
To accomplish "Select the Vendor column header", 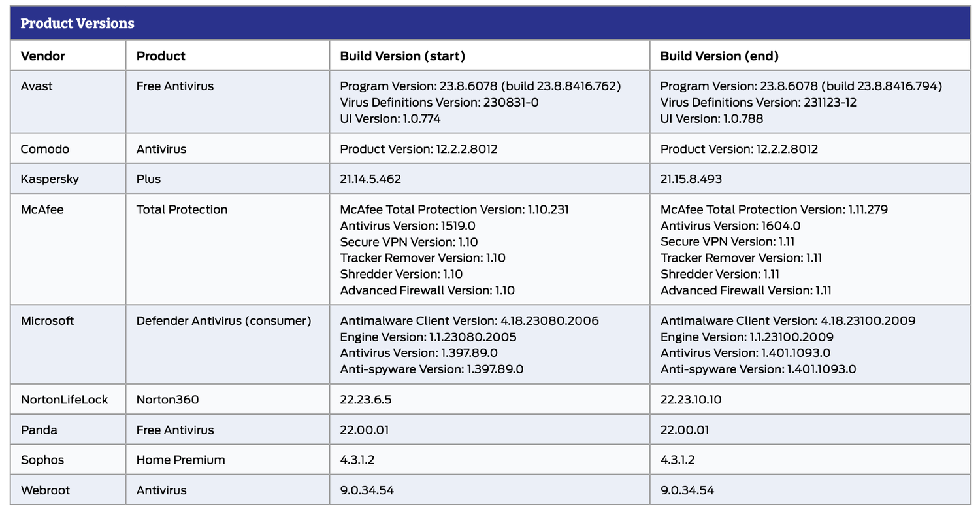I will pyautogui.click(x=43, y=56).
